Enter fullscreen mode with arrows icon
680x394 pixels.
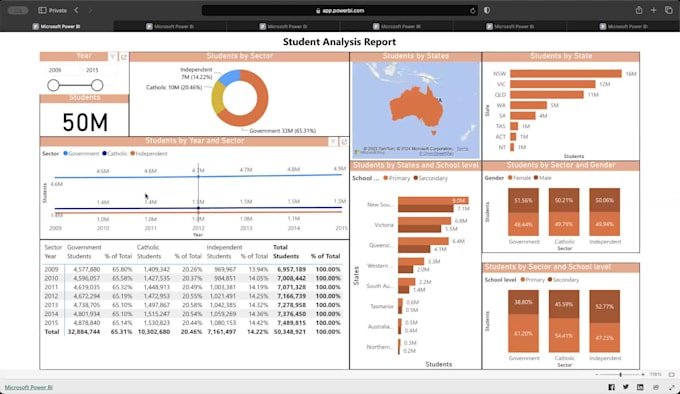click(x=672, y=387)
